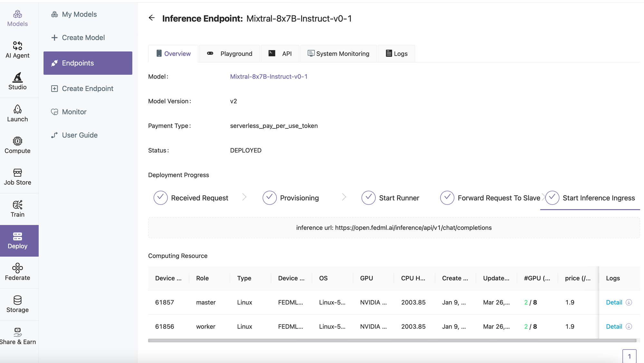Open the AI Agent sidebar icon
The height and width of the screenshot is (363, 644).
point(17,46)
